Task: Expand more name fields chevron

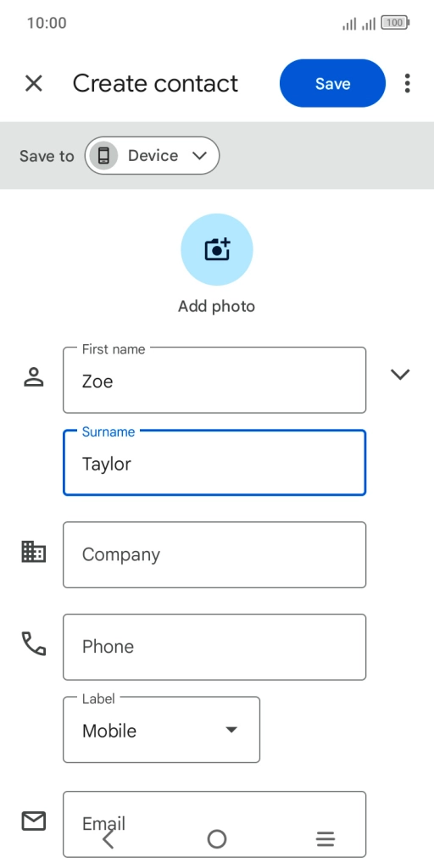Action: coord(400,375)
